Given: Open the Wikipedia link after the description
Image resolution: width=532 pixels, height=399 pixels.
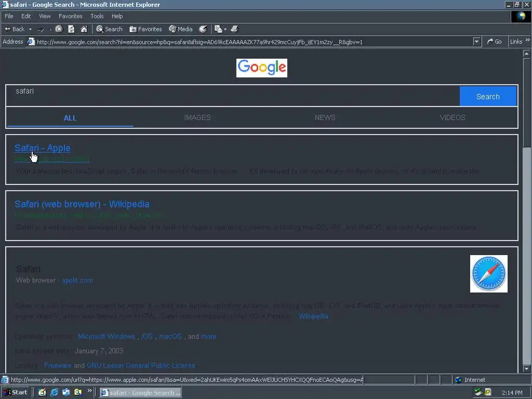Looking at the screenshot, I should (313, 316).
